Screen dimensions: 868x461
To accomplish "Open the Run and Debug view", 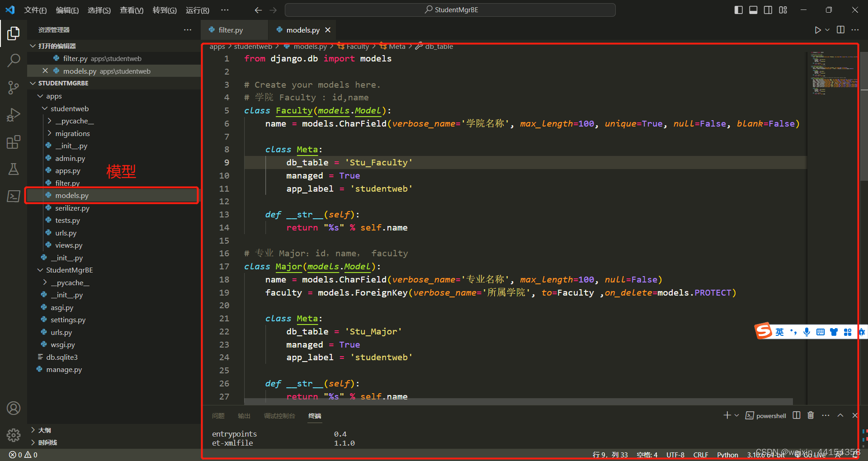I will (14, 115).
